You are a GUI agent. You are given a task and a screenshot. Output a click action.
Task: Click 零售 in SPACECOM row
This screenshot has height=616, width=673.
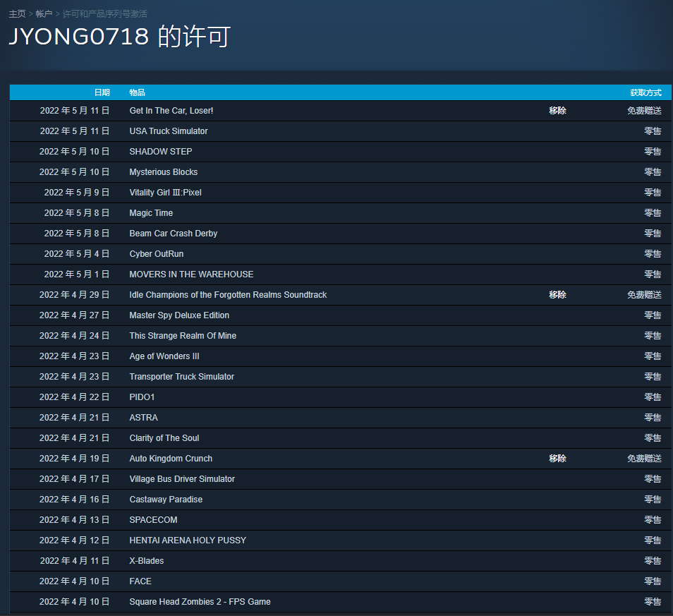click(x=653, y=520)
